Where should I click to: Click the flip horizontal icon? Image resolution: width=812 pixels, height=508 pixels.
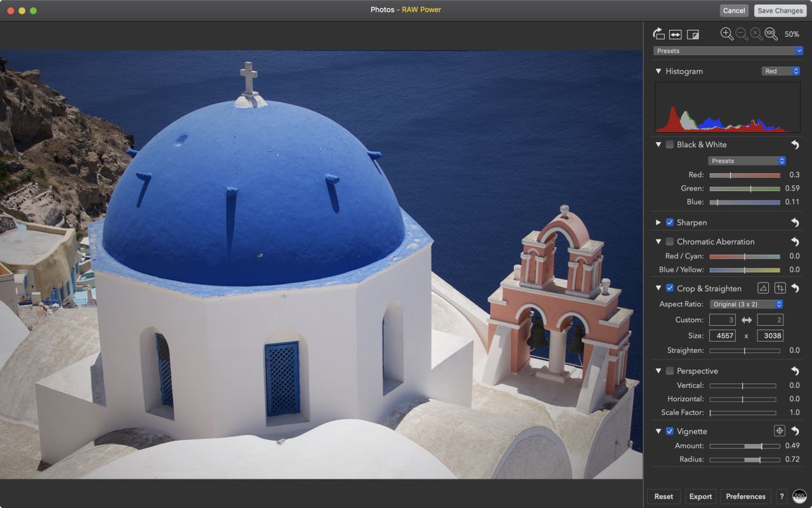(x=675, y=34)
